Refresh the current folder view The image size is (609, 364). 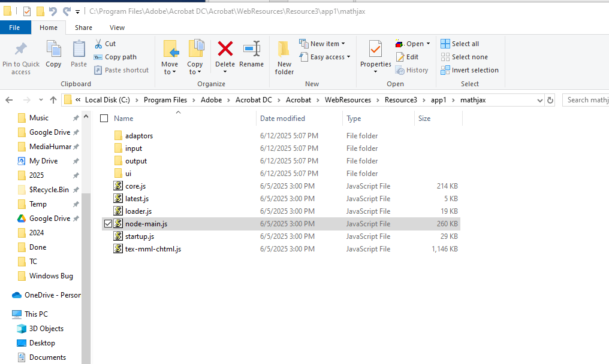click(550, 100)
